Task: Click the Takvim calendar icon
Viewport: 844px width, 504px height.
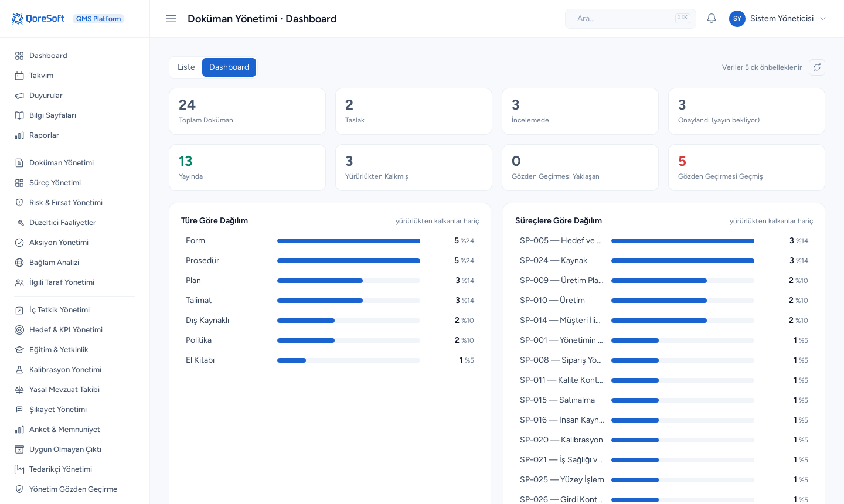Action: click(19, 76)
